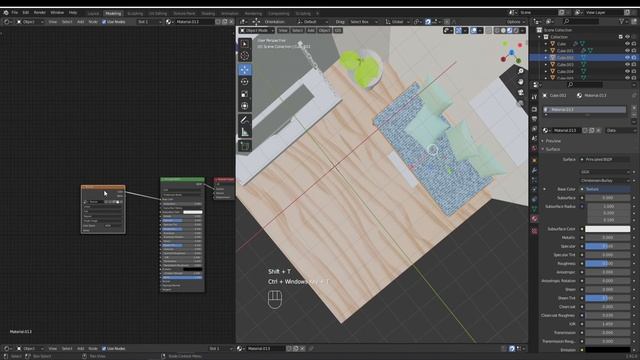The width and height of the screenshot is (640, 360).
Task: Select the Scale tool in viewport toolbar
Action: tap(244, 94)
